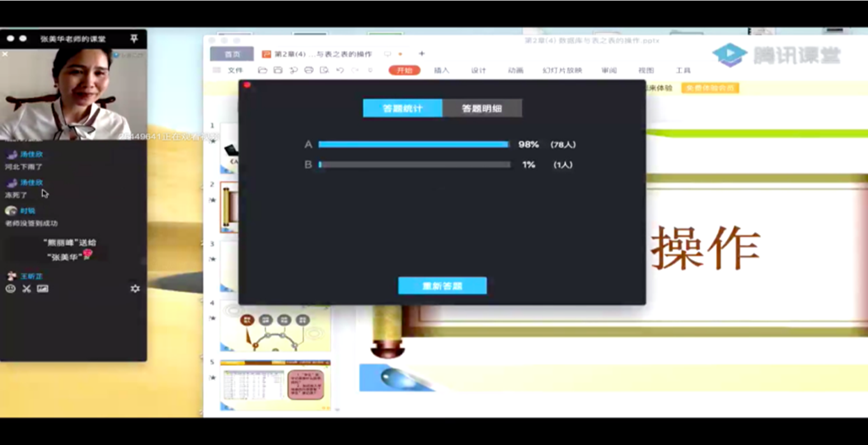The image size is (868, 445).
Task: Open the 幻灯片放映 ribbon tab
Action: click(562, 71)
